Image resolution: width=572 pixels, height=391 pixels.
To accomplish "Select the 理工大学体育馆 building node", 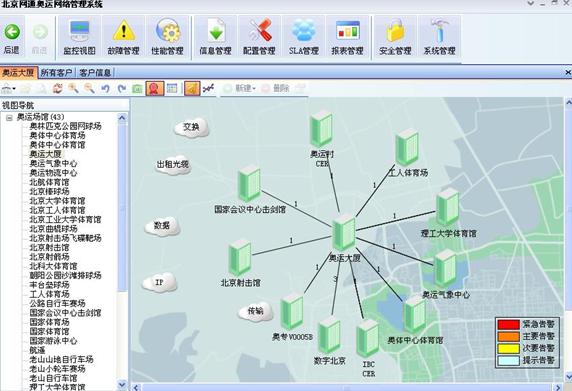I will point(448,206).
